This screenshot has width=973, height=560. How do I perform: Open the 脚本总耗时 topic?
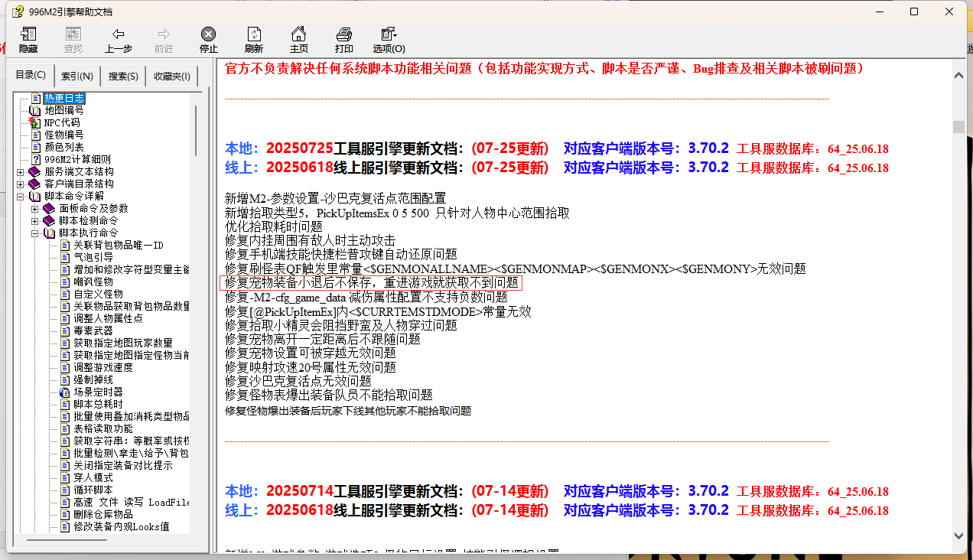click(x=98, y=404)
